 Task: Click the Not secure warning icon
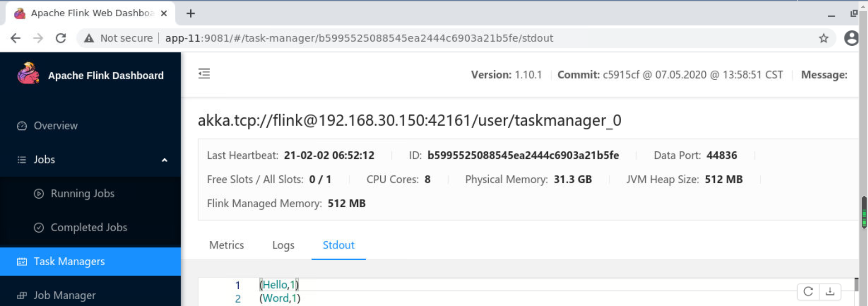(89, 38)
